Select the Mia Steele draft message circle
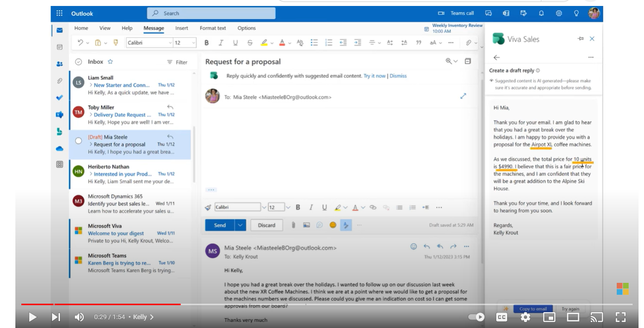 [78, 141]
